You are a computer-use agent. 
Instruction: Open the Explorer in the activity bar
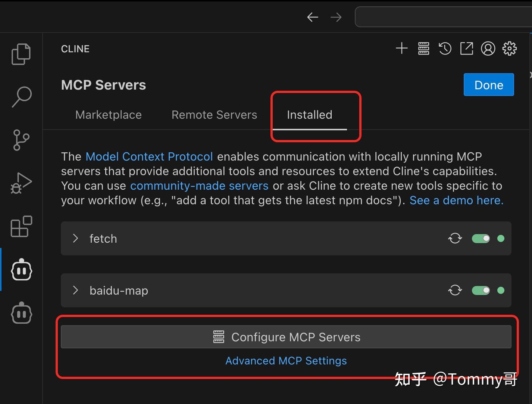(21, 53)
